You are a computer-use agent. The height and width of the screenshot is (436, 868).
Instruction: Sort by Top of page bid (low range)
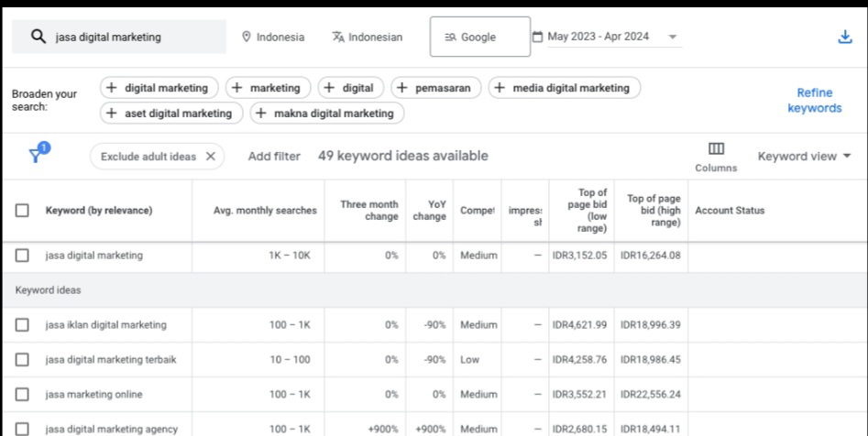tap(588, 211)
